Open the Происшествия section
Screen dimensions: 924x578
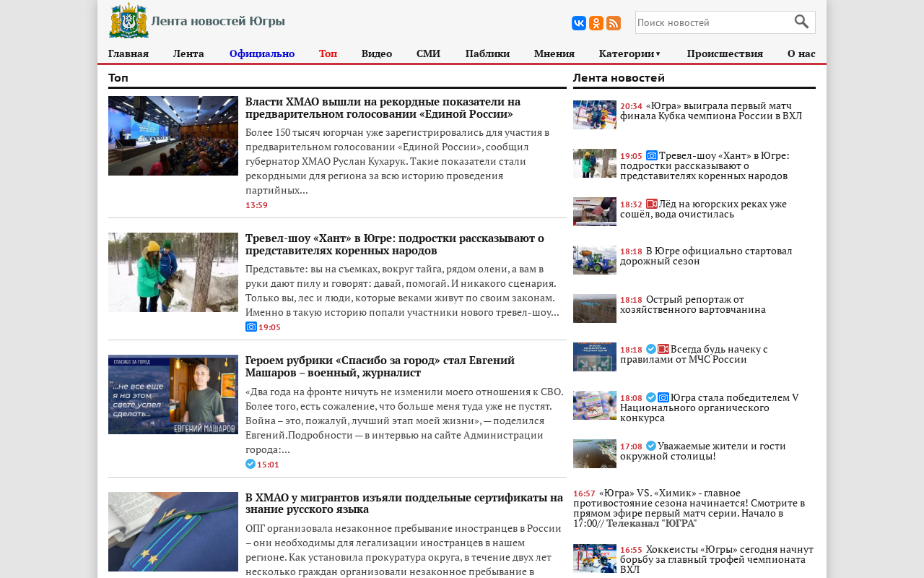point(725,53)
